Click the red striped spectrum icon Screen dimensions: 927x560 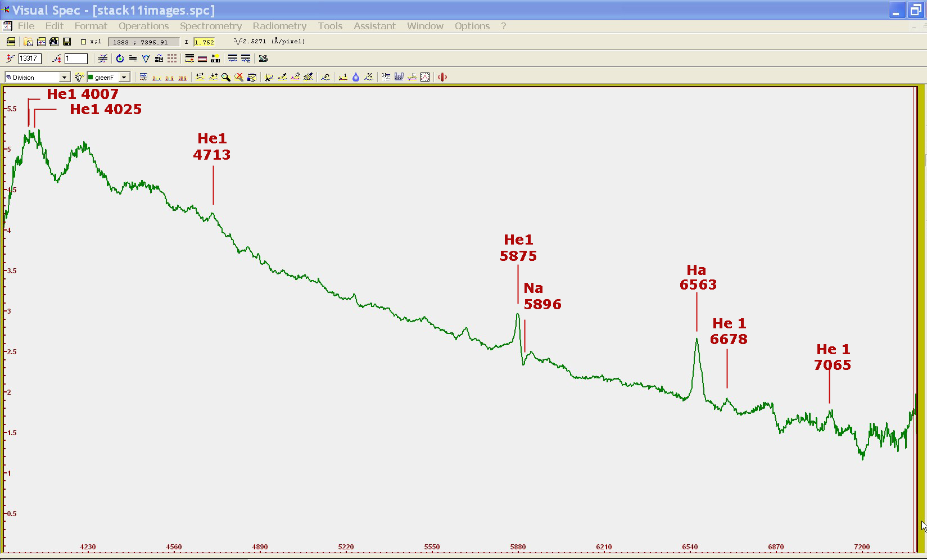pos(202,58)
